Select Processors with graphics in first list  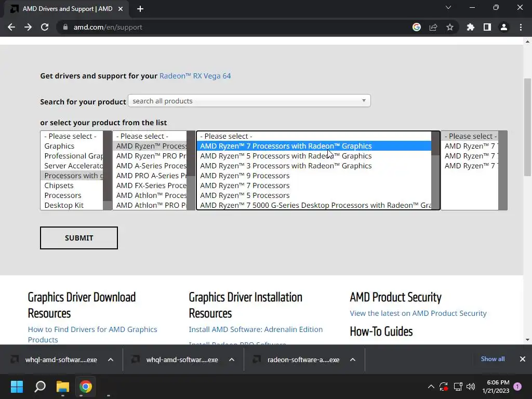72,176
